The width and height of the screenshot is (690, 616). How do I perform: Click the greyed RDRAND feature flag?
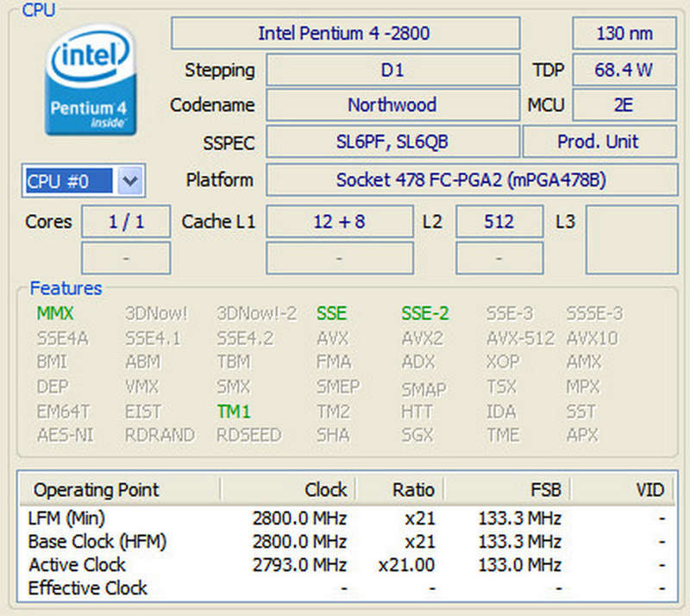pyautogui.click(x=160, y=435)
